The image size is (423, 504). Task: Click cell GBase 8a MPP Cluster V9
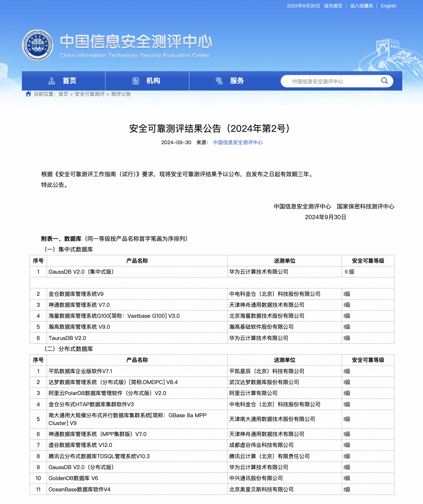click(137, 419)
